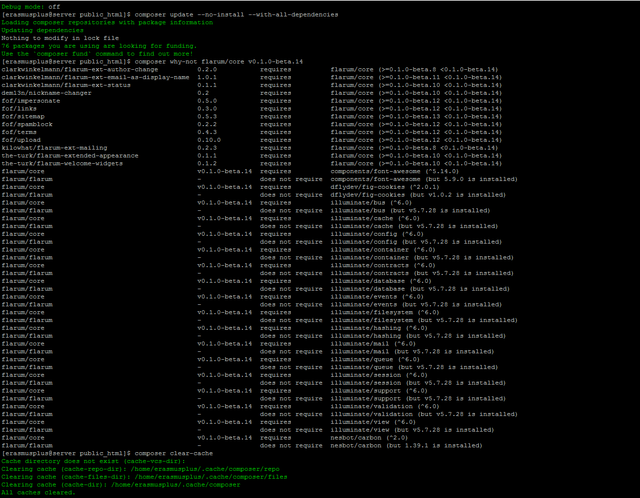Click 'nesbot/carbon (but 1.39.1 is installed)'

click(x=407, y=445)
